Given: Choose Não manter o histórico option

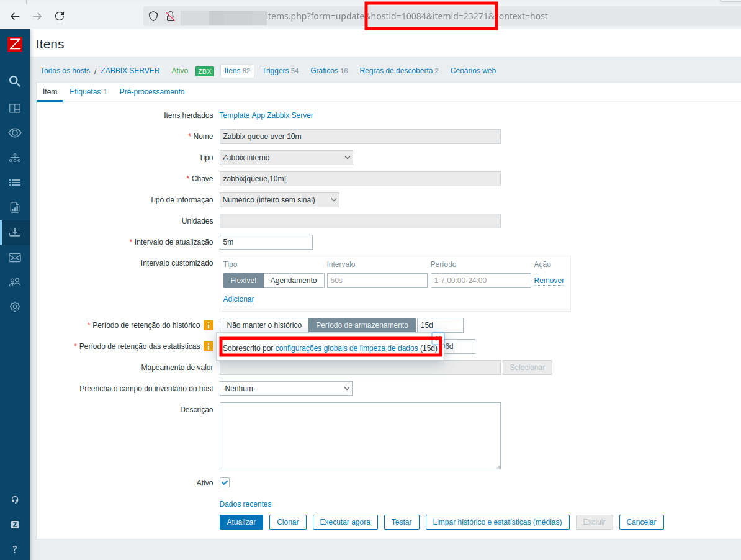Looking at the screenshot, I should pyautogui.click(x=264, y=325).
